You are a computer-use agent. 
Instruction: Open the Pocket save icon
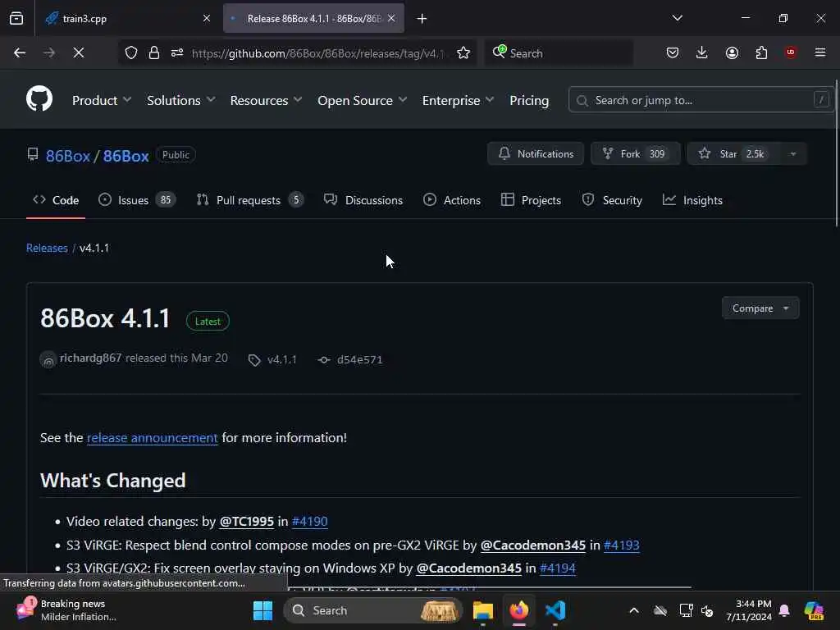click(x=673, y=52)
